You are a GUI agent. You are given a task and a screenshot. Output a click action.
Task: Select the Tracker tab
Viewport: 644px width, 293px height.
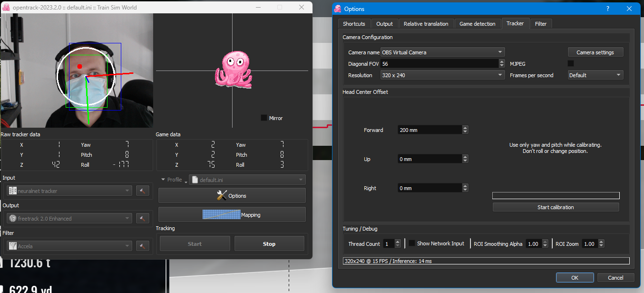(x=515, y=23)
